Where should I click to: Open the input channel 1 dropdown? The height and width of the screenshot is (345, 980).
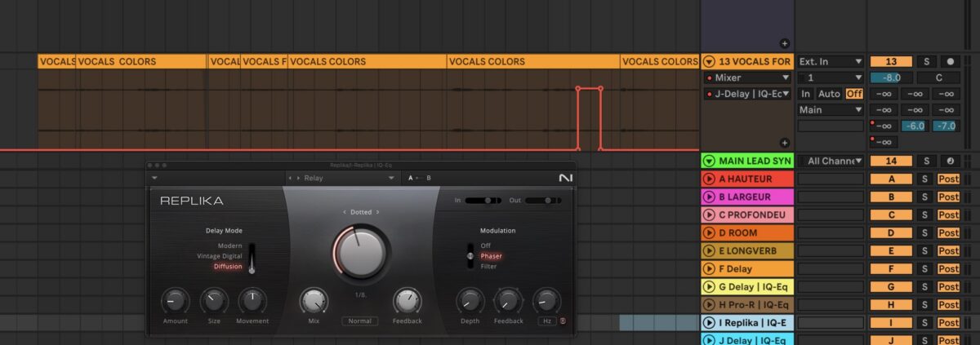tap(831, 77)
